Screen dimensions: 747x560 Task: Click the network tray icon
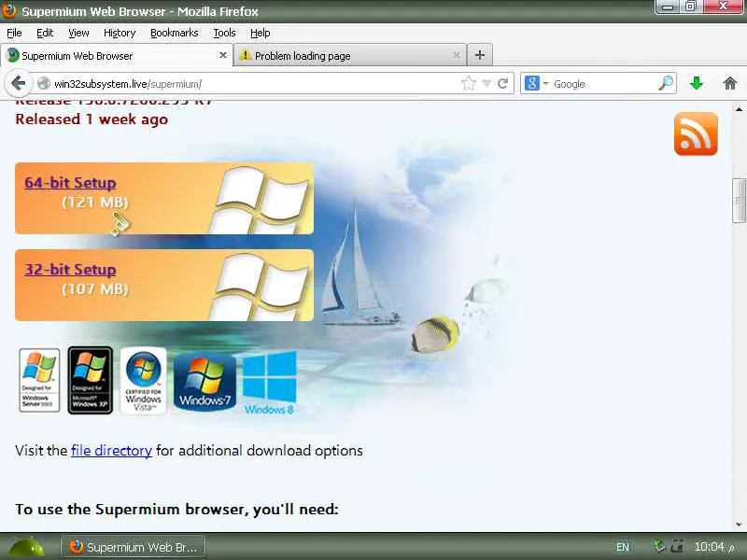point(677,546)
